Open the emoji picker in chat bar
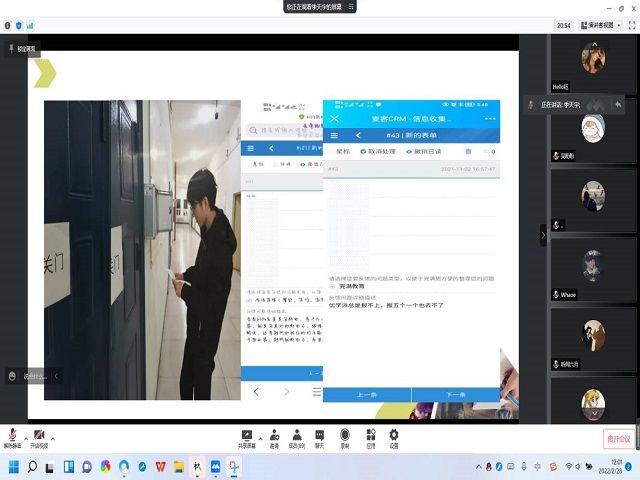Screen dimensions: 640x480 (12, 376)
